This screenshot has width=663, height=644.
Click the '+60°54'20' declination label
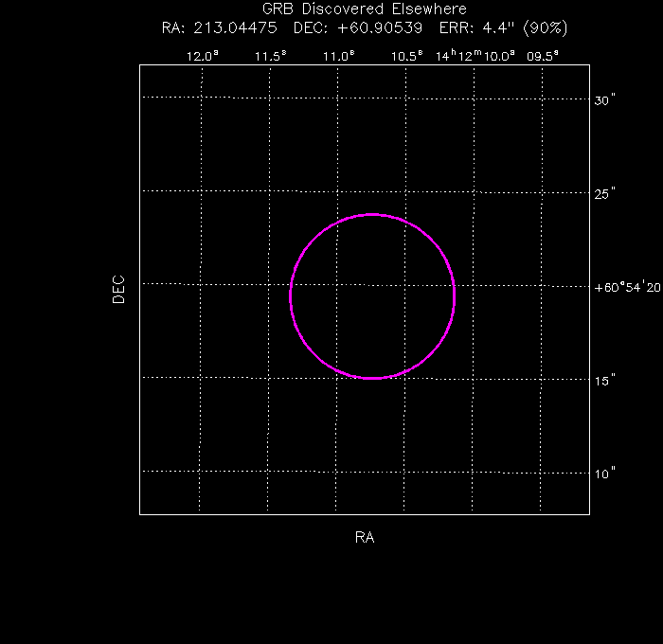click(x=627, y=288)
